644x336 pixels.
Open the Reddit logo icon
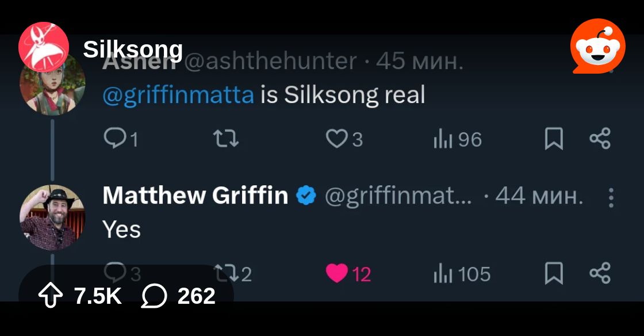[x=597, y=46]
